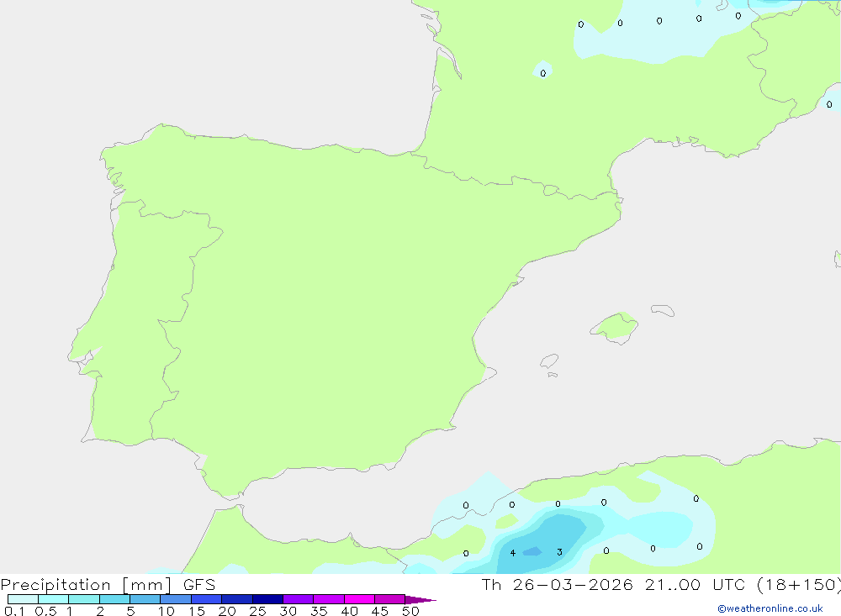841x616 pixels.
Task: Click the 'Precipitation [mm]' title text
Action: click(86, 585)
